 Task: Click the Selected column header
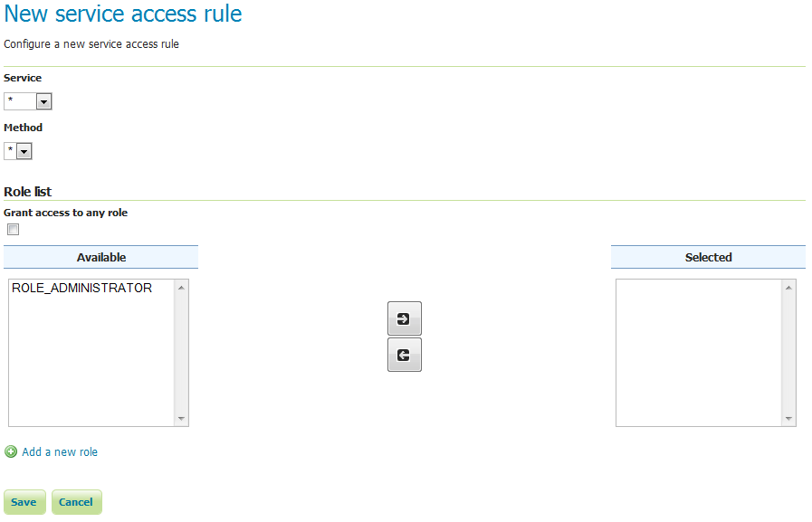[x=708, y=258]
